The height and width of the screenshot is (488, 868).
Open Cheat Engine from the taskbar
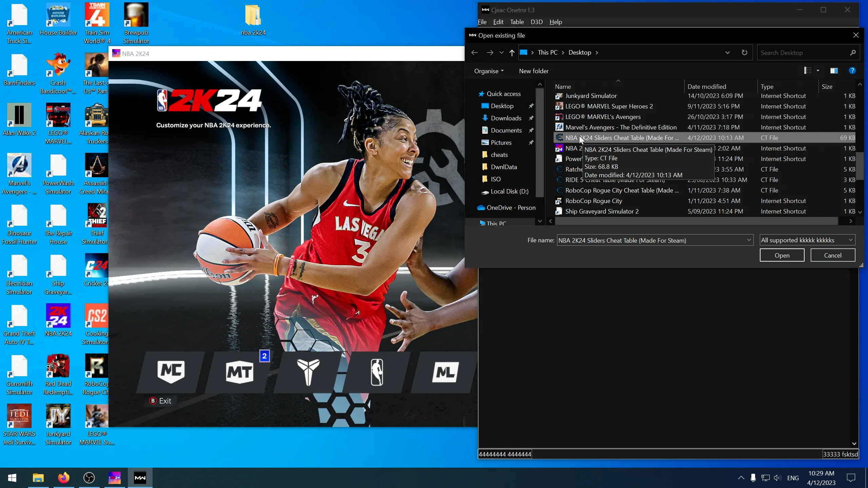pos(140,477)
